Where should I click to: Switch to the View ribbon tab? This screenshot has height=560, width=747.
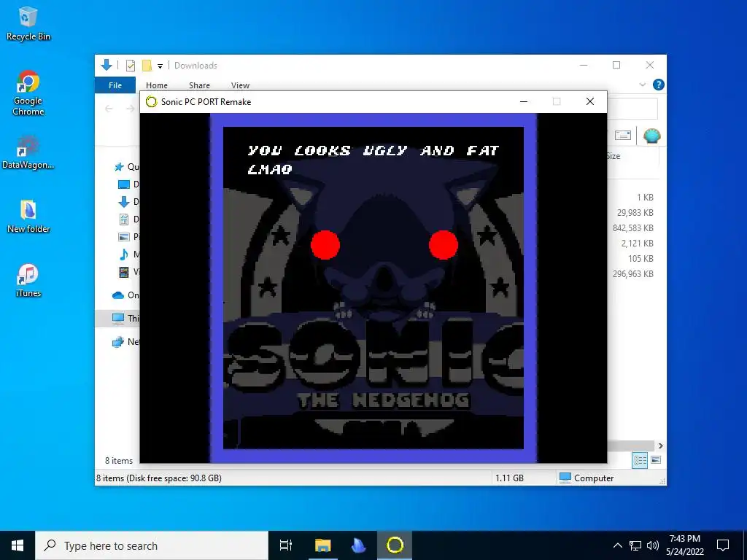coord(240,85)
